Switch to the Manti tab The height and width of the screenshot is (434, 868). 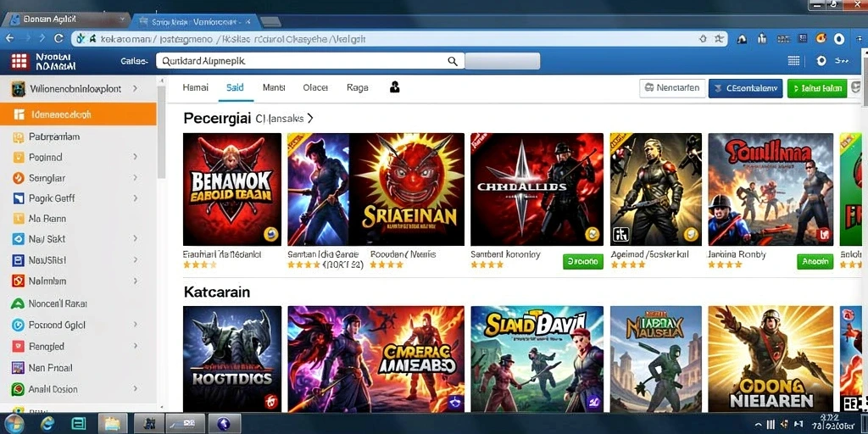pyautogui.click(x=274, y=87)
